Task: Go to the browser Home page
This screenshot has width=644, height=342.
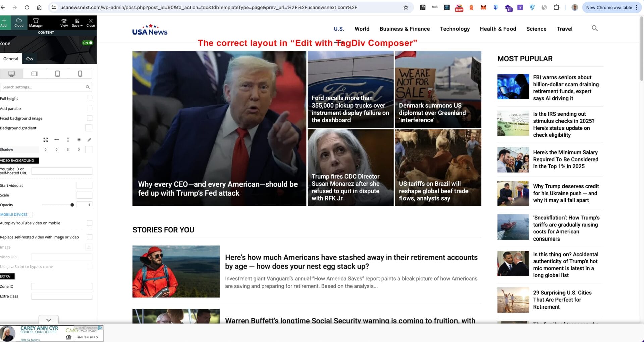Action: 39,7
